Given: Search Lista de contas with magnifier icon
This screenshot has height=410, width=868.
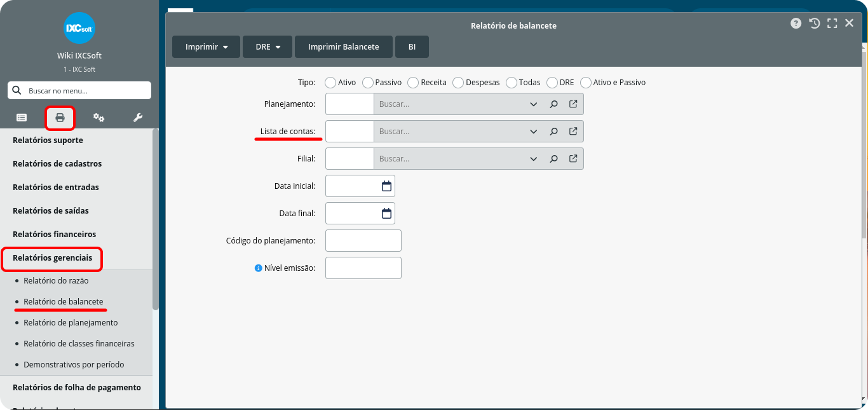Looking at the screenshot, I should pyautogui.click(x=553, y=132).
